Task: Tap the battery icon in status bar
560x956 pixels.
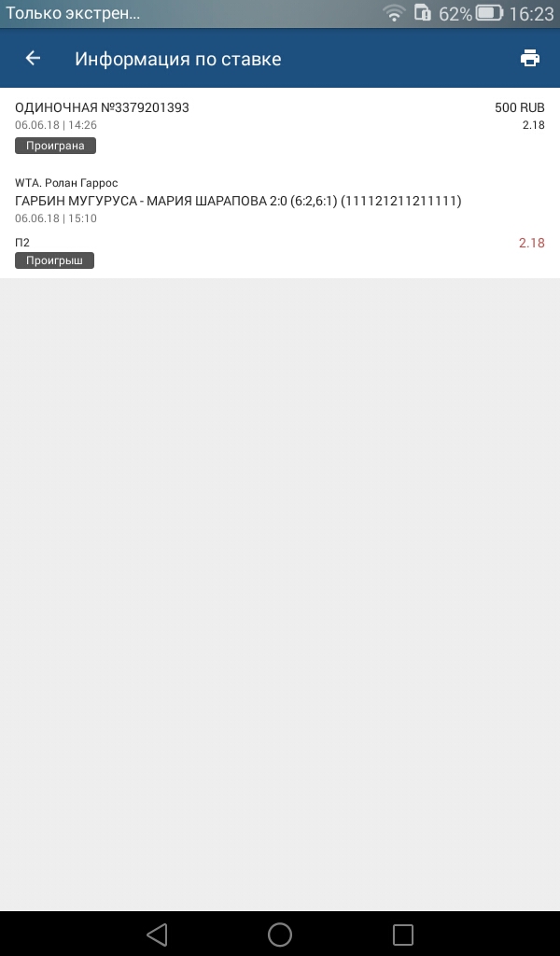Action: pos(489,13)
